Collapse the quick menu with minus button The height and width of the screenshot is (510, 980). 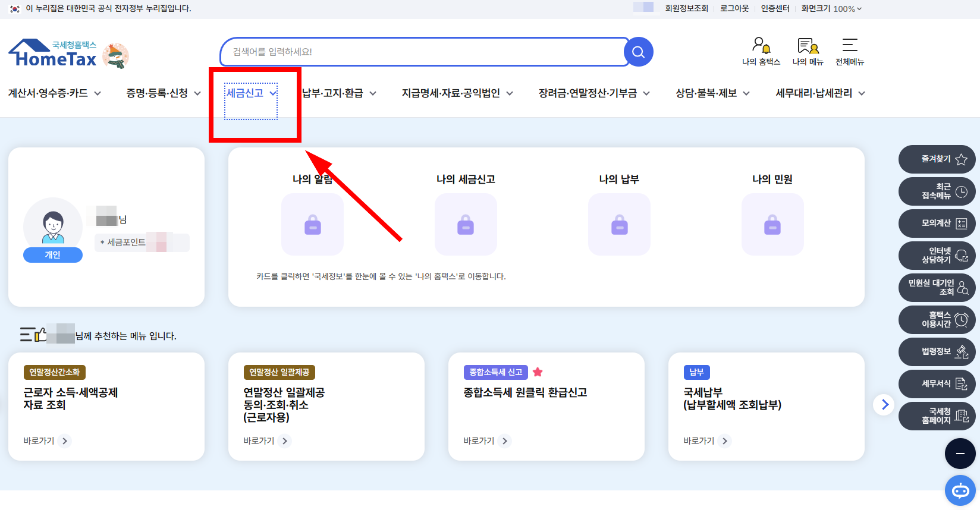(960, 454)
